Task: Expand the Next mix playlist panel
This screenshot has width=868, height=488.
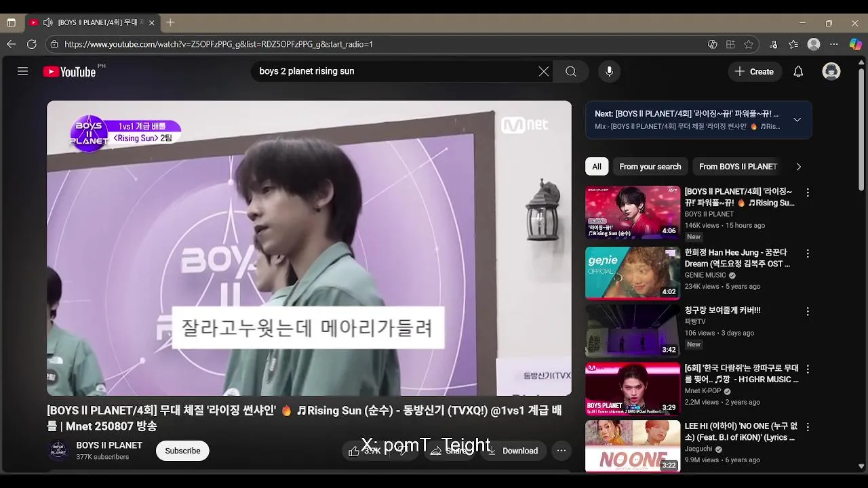Action: click(x=797, y=119)
